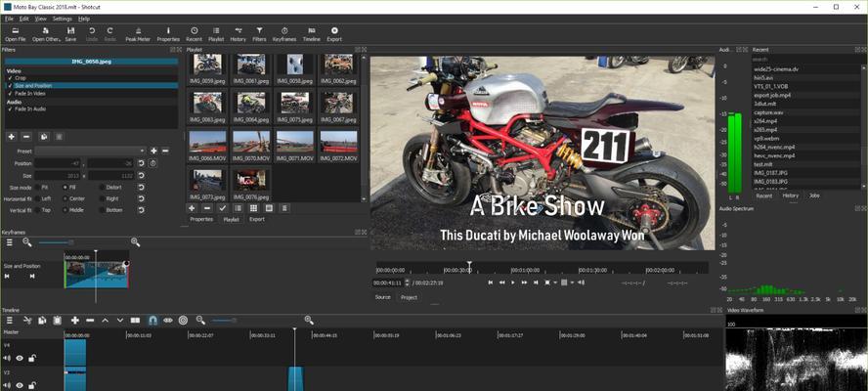This screenshot has height=391, width=868.
Task: Open the File menu
Action: click(9, 19)
